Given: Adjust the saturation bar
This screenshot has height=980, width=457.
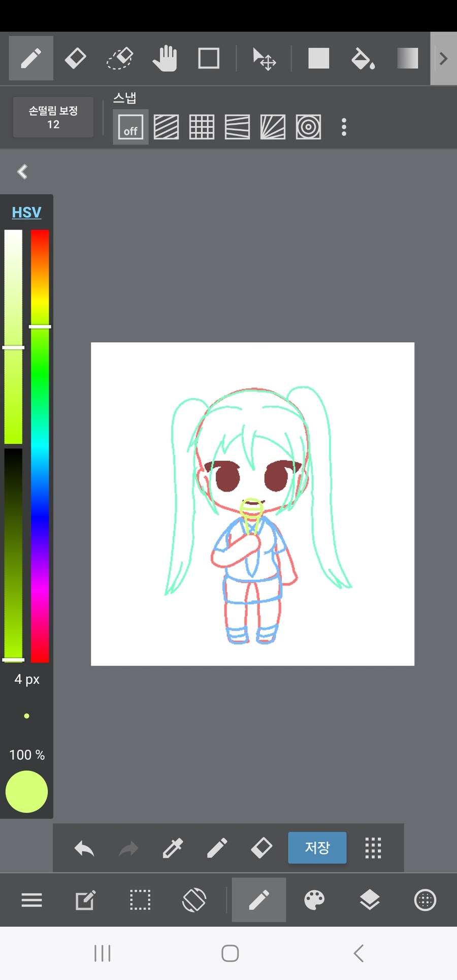Looking at the screenshot, I should tap(14, 337).
